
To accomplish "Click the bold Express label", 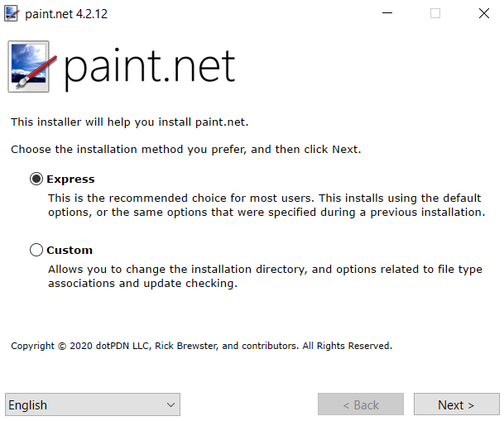I will [70, 179].
